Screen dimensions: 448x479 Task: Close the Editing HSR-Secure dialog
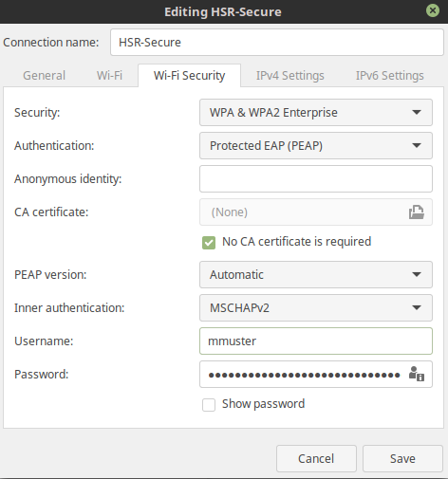click(x=433, y=10)
